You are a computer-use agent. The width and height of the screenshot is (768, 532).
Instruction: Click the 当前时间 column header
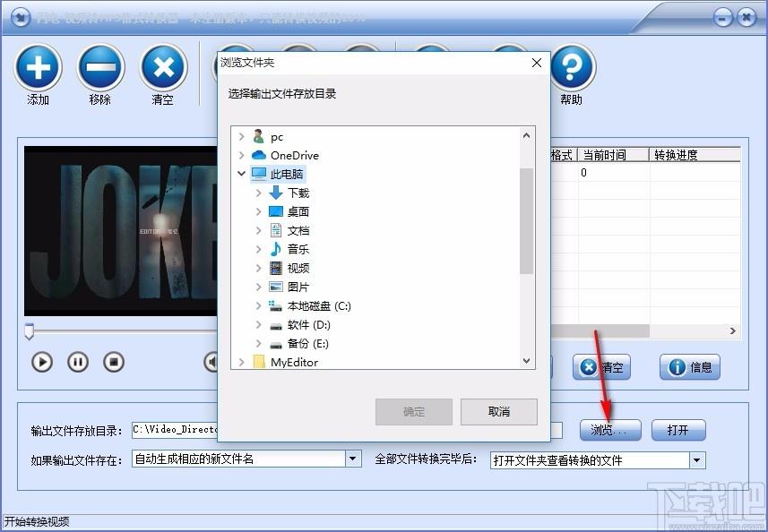613,155
